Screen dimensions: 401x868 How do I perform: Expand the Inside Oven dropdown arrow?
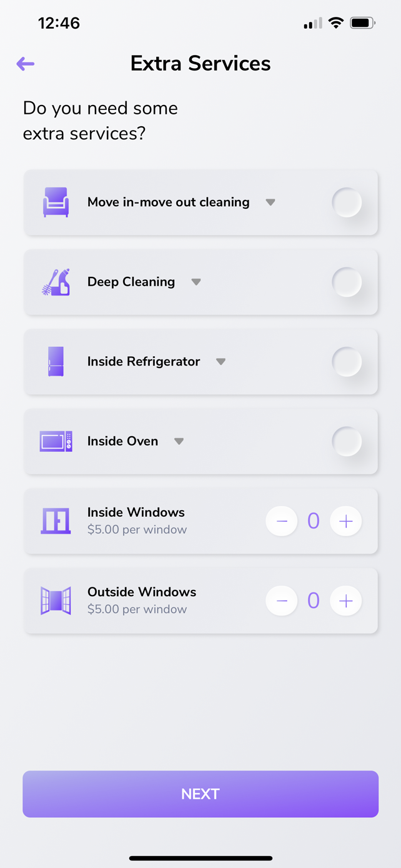pyautogui.click(x=179, y=441)
